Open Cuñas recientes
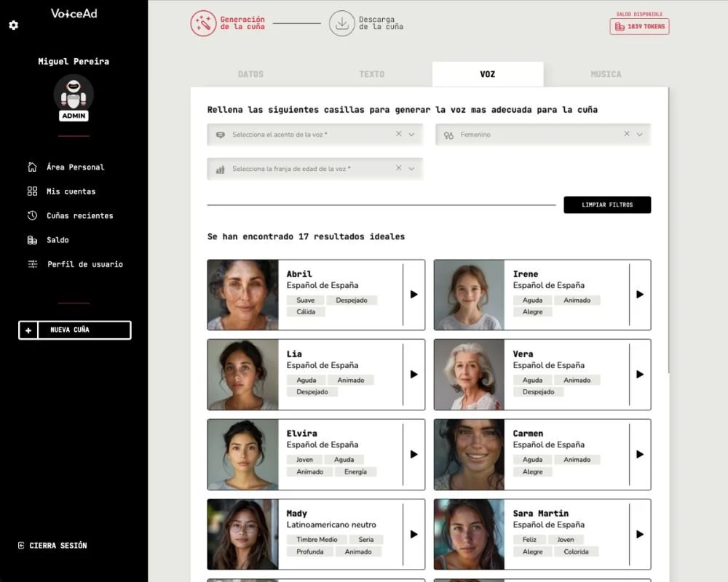The width and height of the screenshot is (728, 582). coord(70,216)
